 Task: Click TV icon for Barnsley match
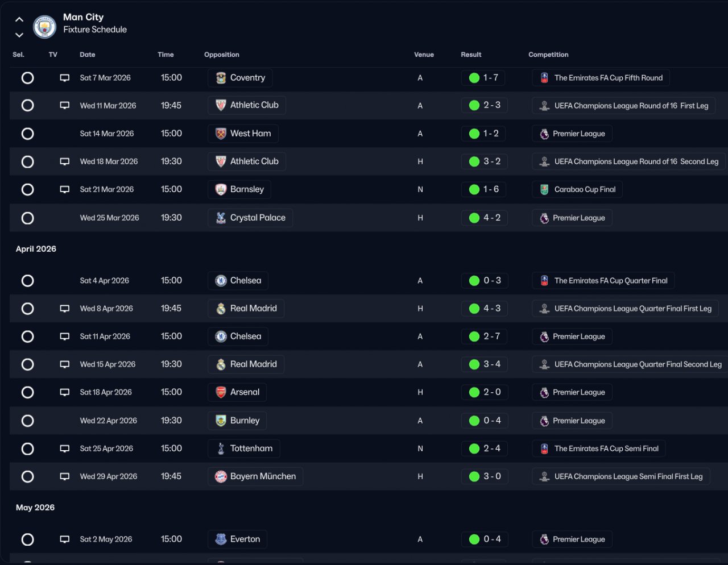65,189
